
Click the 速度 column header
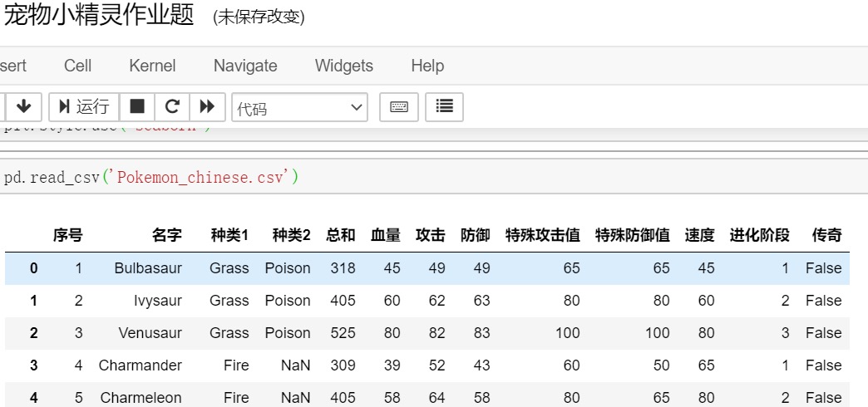(700, 235)
